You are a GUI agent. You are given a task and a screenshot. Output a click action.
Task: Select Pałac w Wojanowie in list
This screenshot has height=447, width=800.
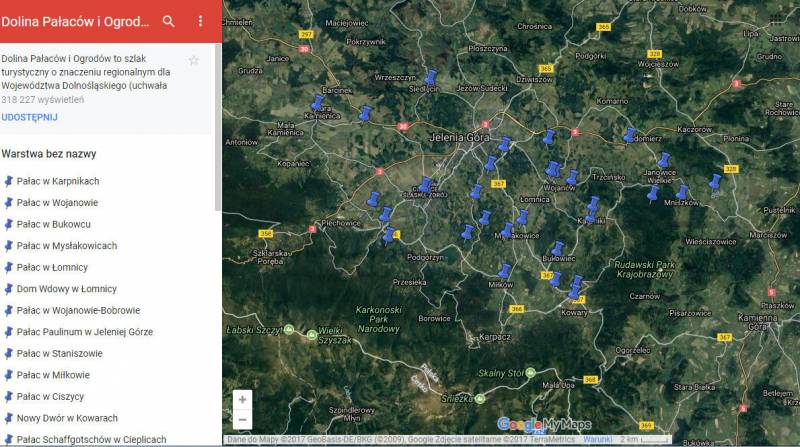coord(58,203)
